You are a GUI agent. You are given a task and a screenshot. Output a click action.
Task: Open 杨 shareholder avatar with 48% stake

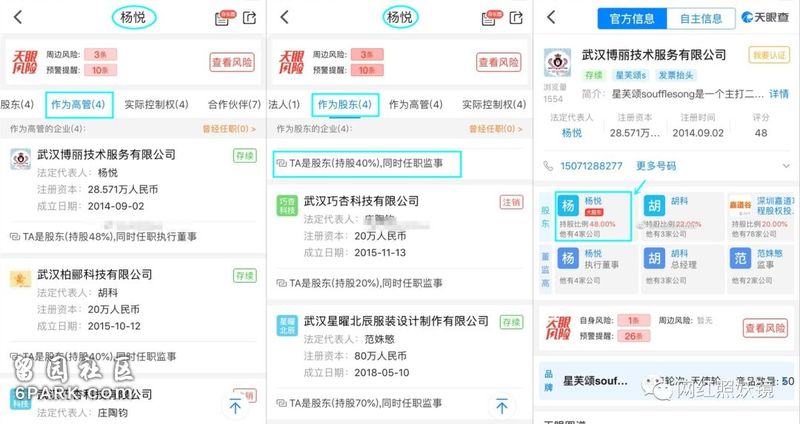568,206
